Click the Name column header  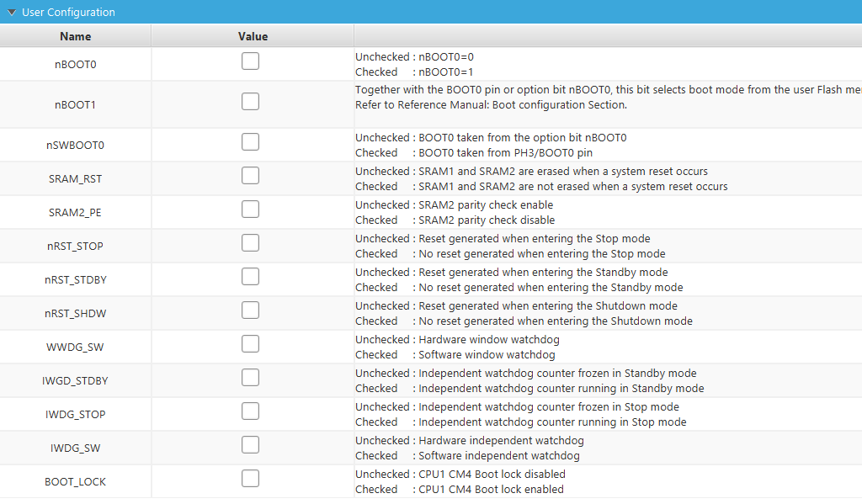(x=76, y=36)
